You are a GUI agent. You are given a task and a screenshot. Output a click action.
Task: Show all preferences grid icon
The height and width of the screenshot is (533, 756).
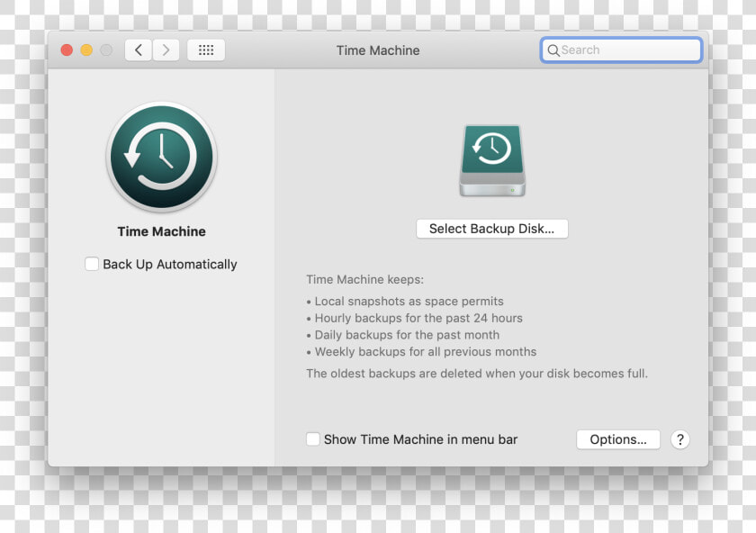206,50
